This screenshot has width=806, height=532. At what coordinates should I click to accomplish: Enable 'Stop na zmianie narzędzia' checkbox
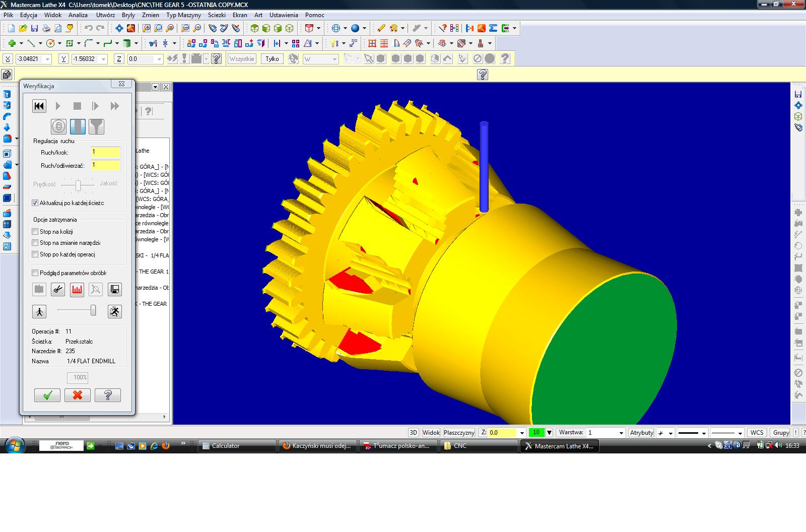click(35, 243)
